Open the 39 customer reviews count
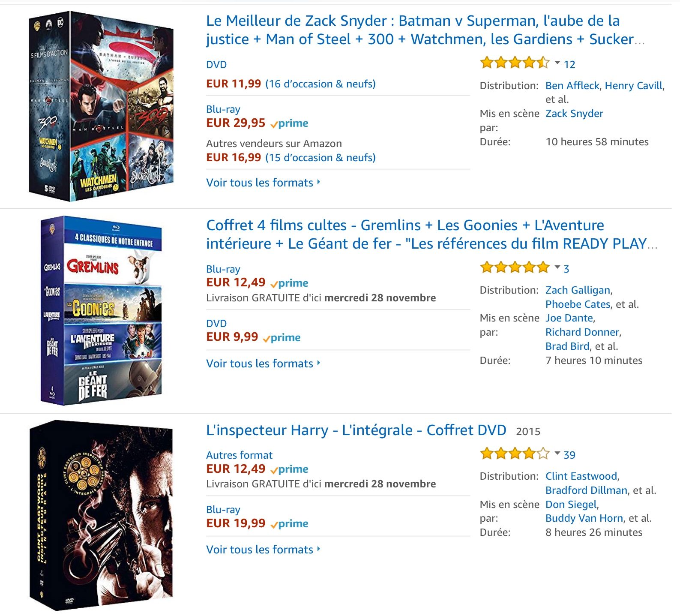 click(x=569, y=455)
